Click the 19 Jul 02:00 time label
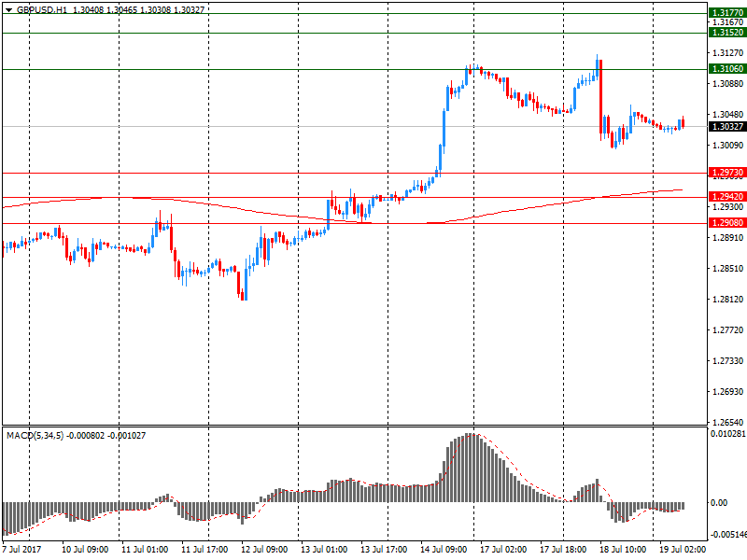747x560 pixels. point(683,549)
